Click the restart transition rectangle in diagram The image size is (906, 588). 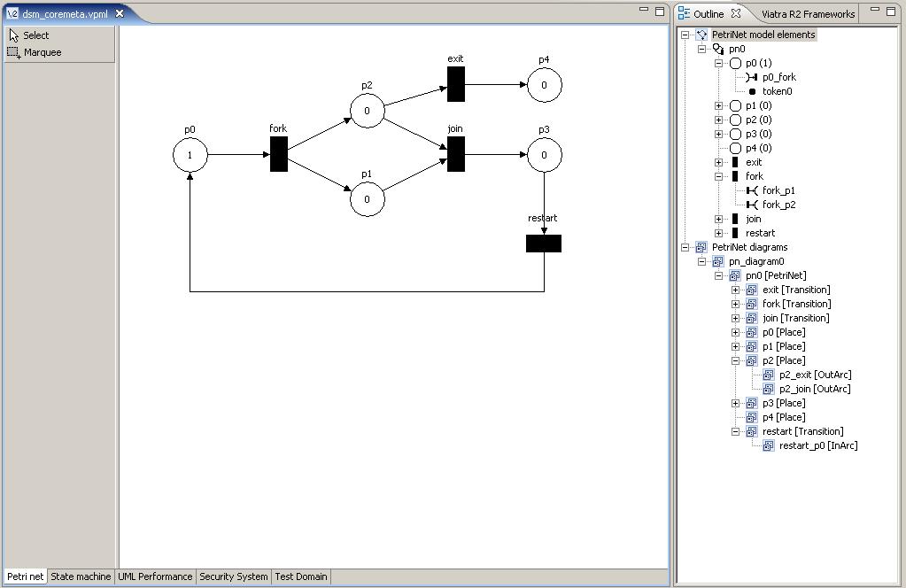click(544, 244)
